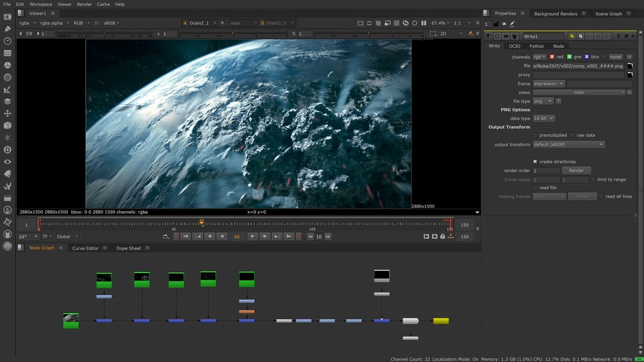Expand the data type 16 bit dropdown
This screenshot has width=644, height=362.
click(x=543, y=119)
